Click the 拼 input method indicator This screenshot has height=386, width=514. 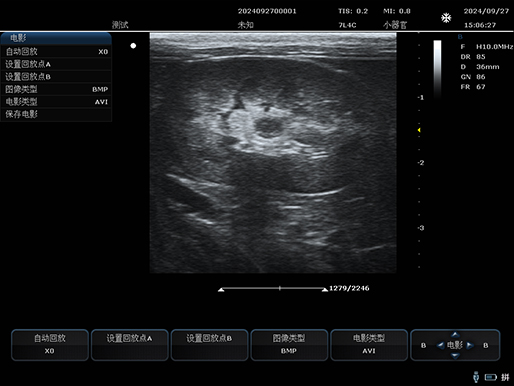pyautogui.click(x=505, y=377)
